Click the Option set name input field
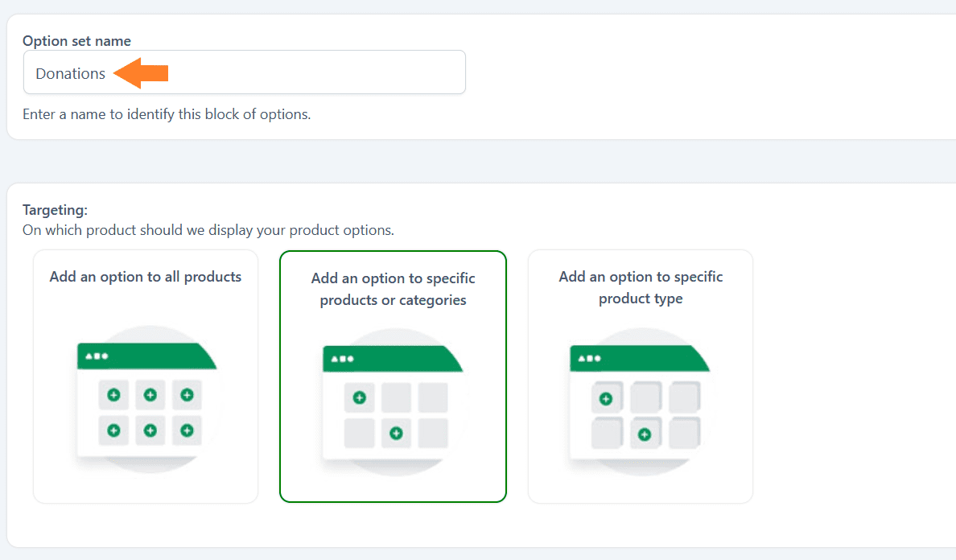Screen dimensions: 956x560 tap(244, 72)
